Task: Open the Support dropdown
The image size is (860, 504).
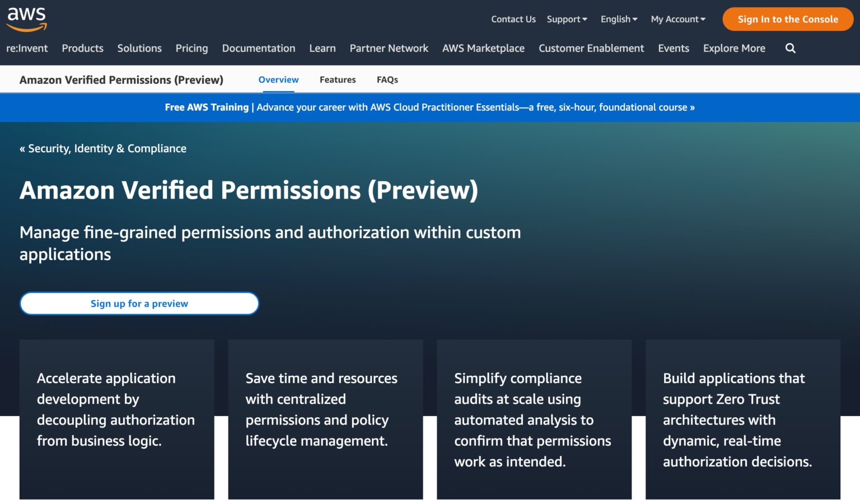Action: [x=567, y=19]
